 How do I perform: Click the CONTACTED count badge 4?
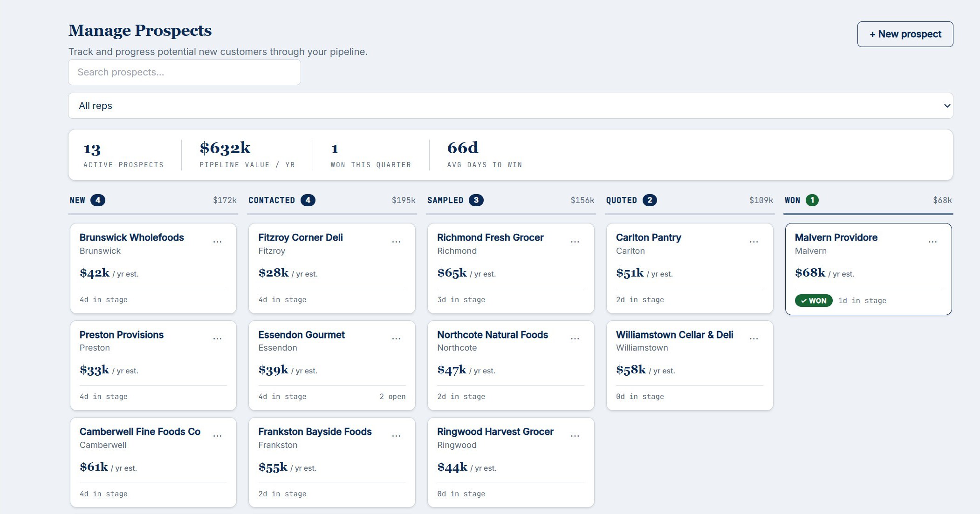point(308,200)
